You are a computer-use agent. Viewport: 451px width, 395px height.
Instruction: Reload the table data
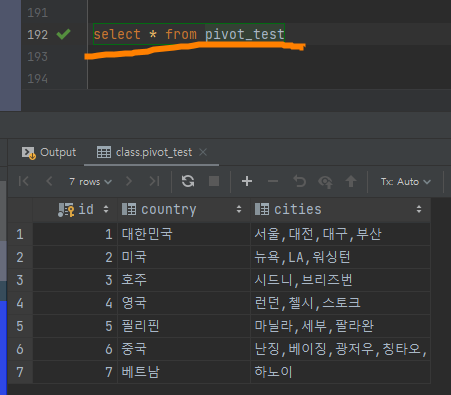pos(188,181)
